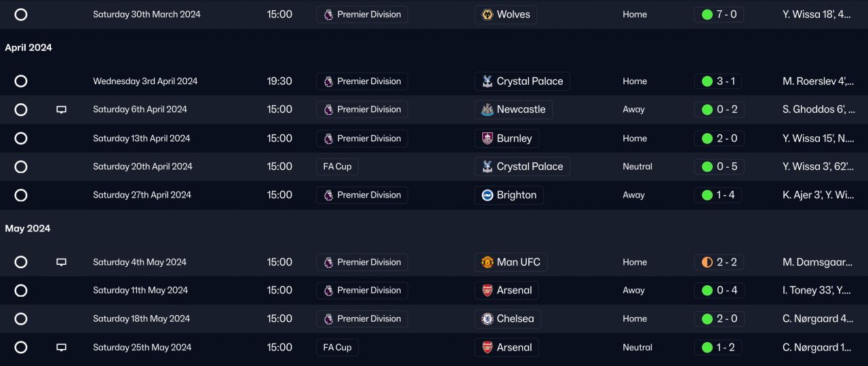The height and width of the screenshot is (366, 868).
Task: Select radio circle for Burnley fixture
Action: (x=21, y=139)
